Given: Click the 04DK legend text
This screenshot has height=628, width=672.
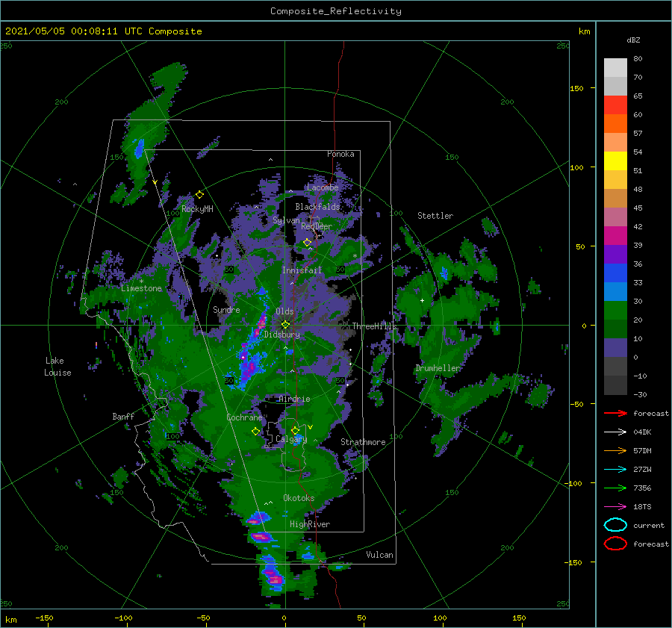Looking at the screenshot, I should [x=642, y=432].
